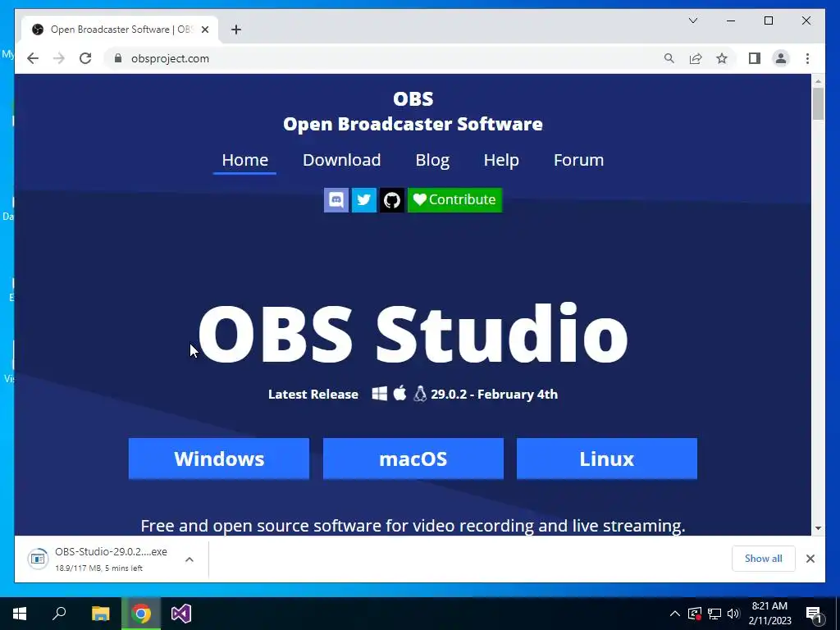Viewport: 840px width, 630px height.
Task: Click the share page icon
Action: (x=696, y=58)
